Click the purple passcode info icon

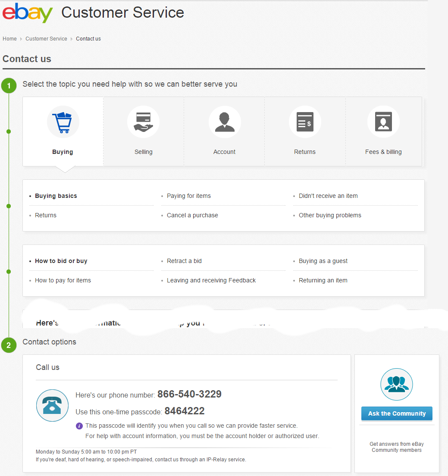pyautogui.click(x=79, y=426)
